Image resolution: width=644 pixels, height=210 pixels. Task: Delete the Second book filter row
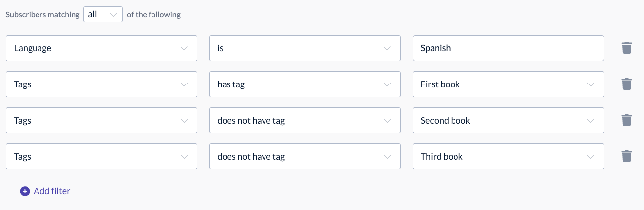[x=626, y=120]
